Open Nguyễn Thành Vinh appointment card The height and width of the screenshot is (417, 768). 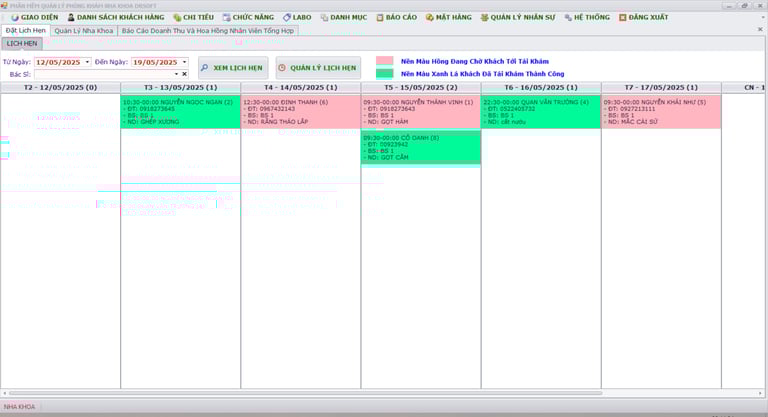[x=421, y=112]
